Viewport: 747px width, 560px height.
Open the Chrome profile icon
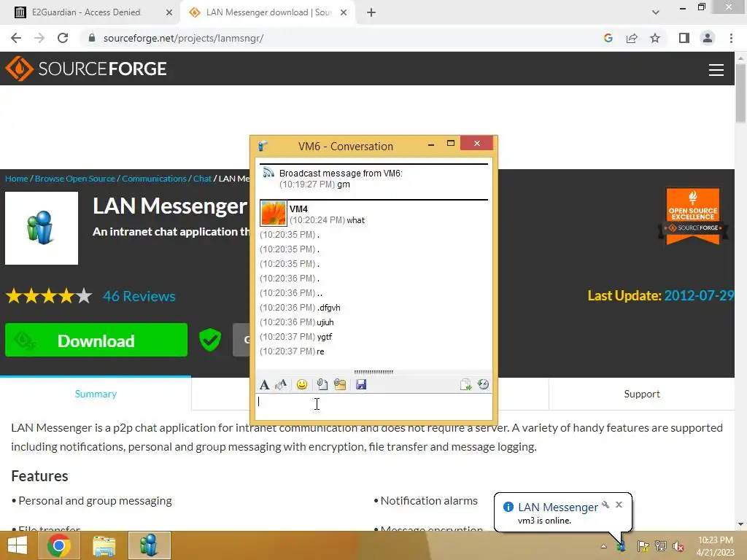pyautogui.click(x=708, y=38)
